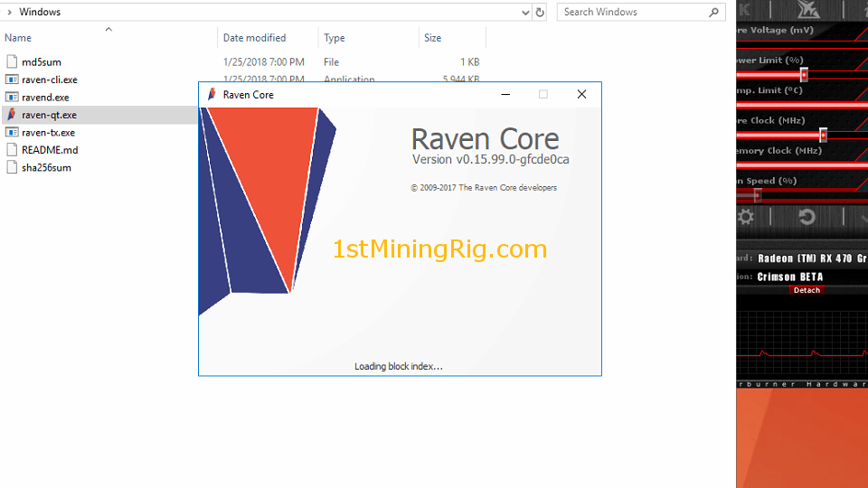868x488 pixels.
Task: Select README.md file name
Action: (x=50, y=150)
